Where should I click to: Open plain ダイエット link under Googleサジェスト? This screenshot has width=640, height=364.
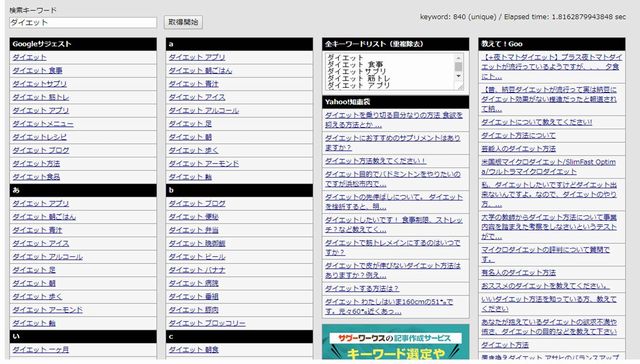[x=29, y=58]
